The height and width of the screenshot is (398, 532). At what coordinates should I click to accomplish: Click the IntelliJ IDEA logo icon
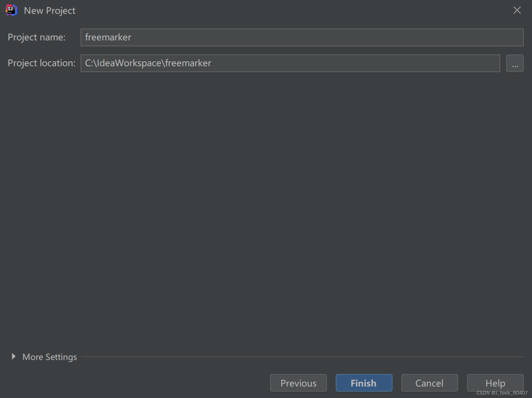pyautogui.click(x=11, y=10)
